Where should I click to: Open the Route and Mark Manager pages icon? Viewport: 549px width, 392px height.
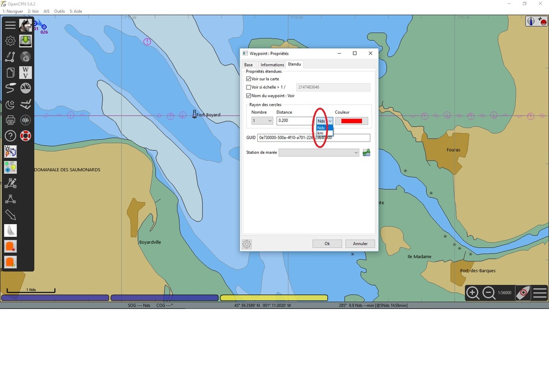click(x=10, y=72)
